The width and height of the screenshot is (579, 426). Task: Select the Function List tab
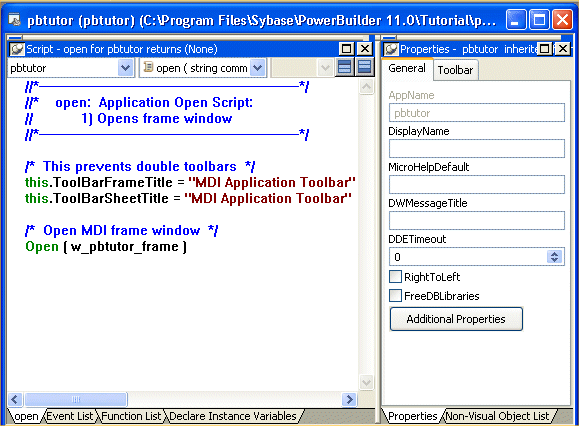(131, 416)
